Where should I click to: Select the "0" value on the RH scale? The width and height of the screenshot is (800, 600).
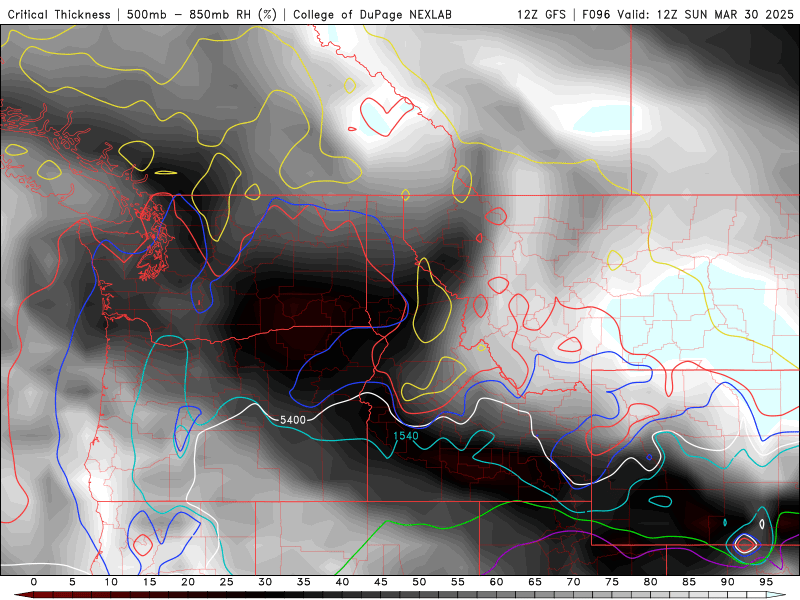tap(34, 582)
